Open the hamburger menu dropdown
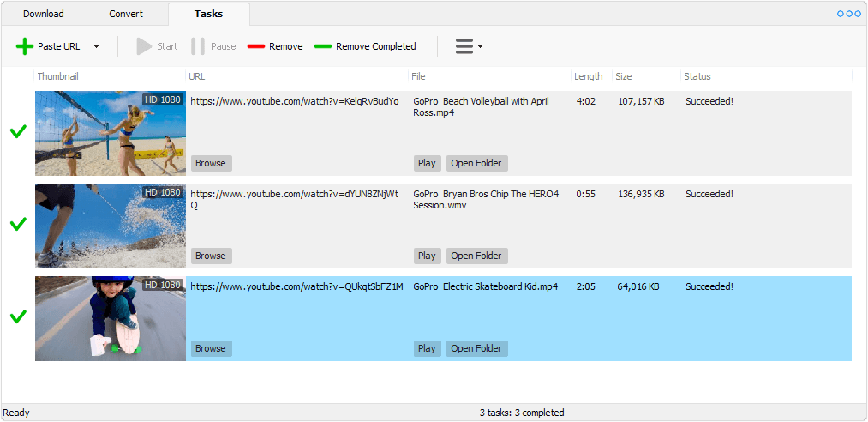Screen dimensions: 868x422 469,46
